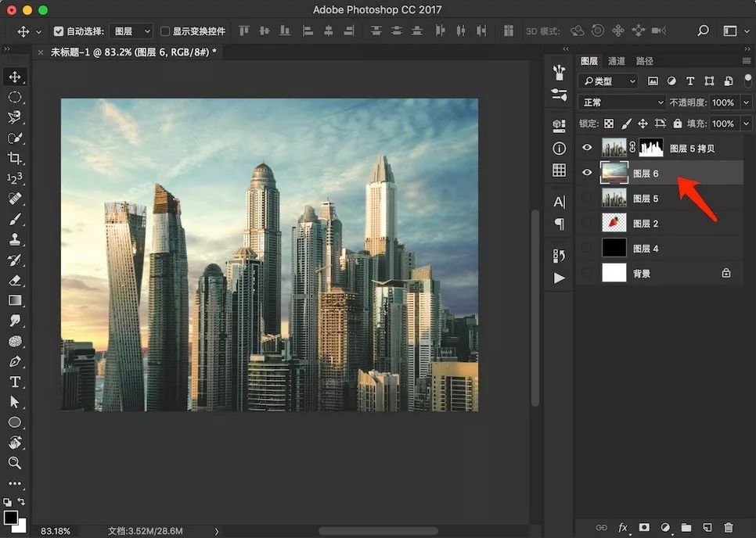Delete layer using the trash icon
The height and width of the screenshot is (538, 756).
(728, 529)
